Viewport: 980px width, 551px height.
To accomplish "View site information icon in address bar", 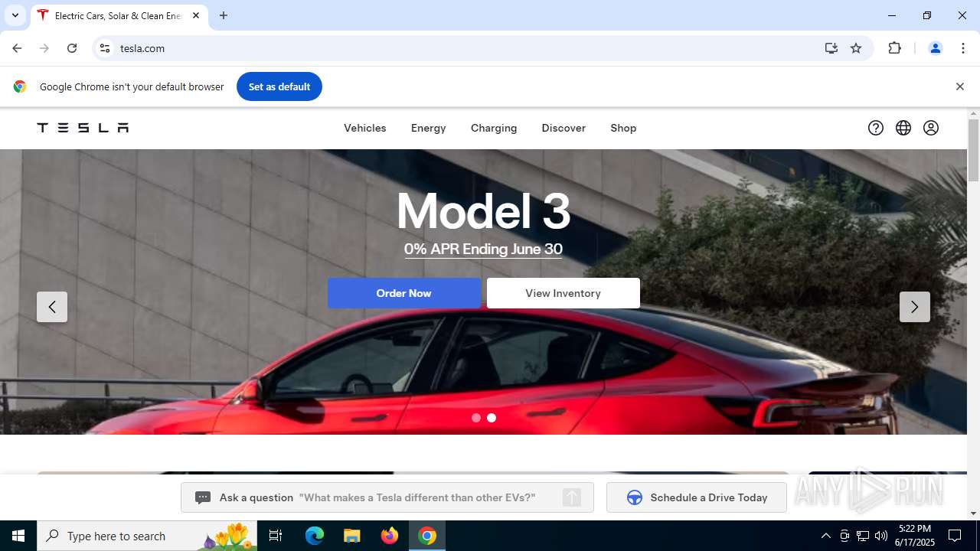I will pos(106,48).
